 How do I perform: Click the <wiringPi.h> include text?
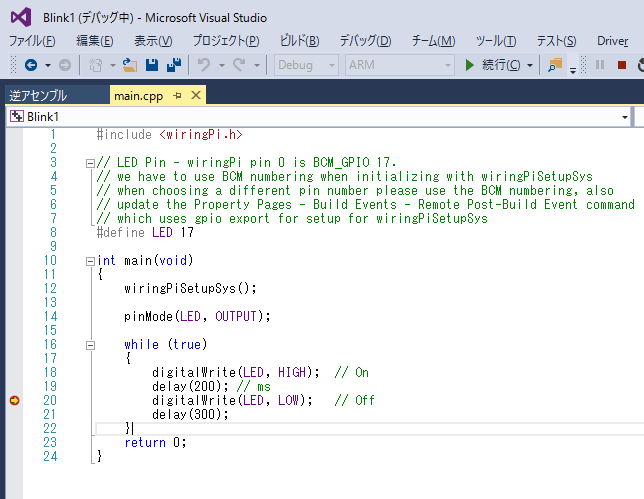(x=201, y=134)
